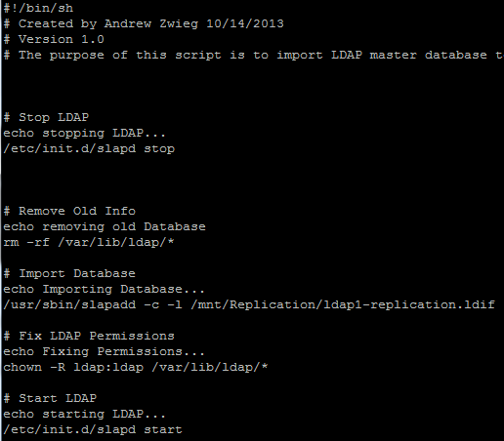
Task: Click echo removing old Database line
Action: click(105, 226)
